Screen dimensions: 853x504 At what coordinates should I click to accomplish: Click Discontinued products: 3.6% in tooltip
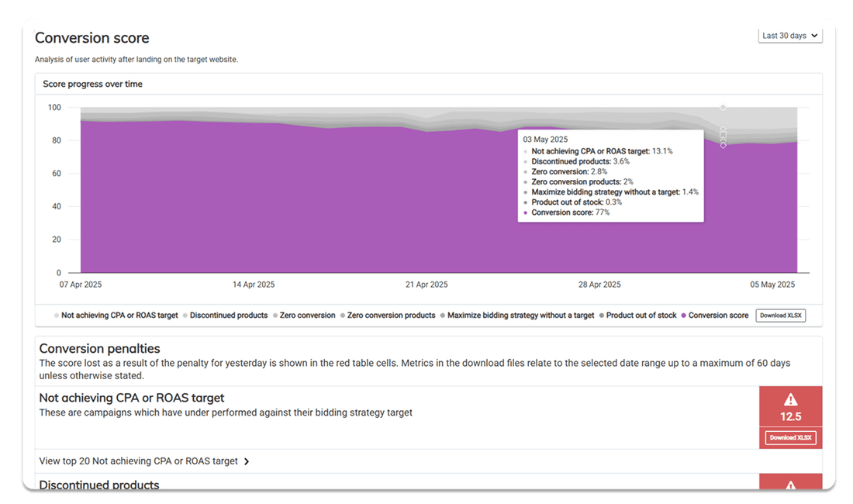pos(581,161)
